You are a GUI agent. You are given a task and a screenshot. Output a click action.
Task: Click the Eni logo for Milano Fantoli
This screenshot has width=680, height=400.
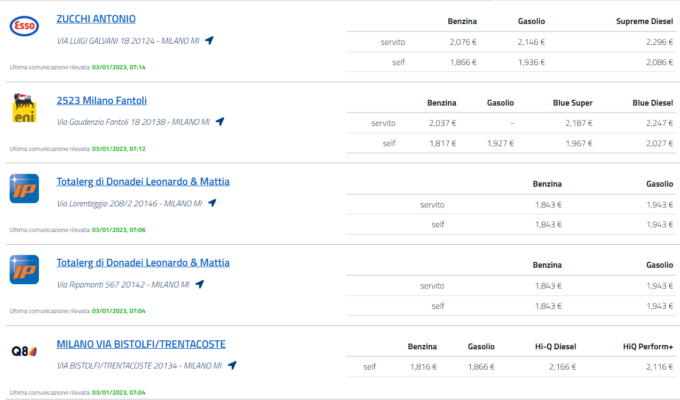point(24,108)
